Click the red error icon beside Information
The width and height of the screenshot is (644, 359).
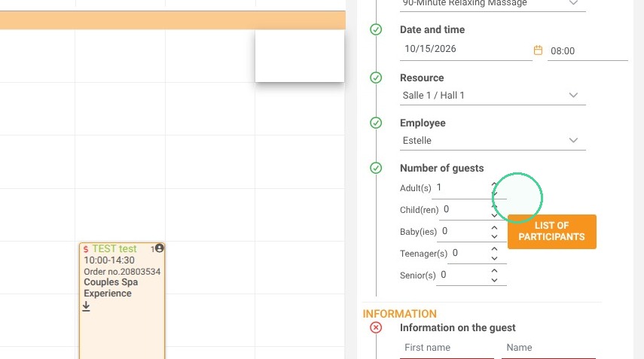point(376,327)
